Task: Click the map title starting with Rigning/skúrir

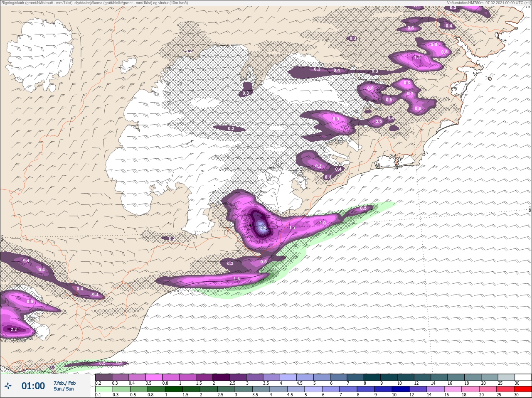Action: pos(95,2)
